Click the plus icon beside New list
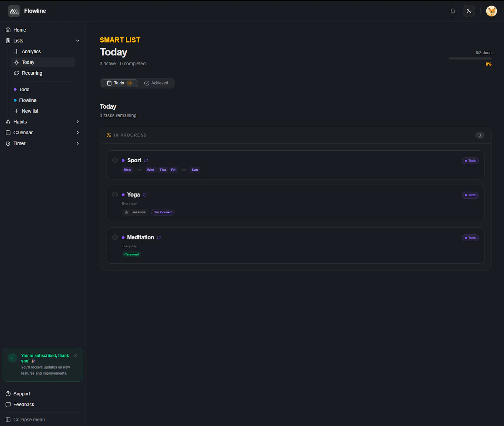504x426 pixels. [x=16, y=111]
